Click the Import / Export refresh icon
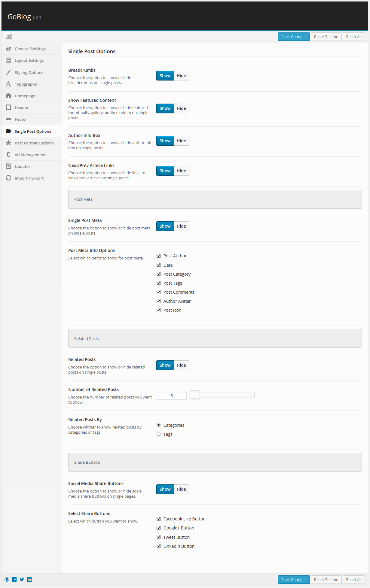Image resolution: width=370 pixels, height=588 pixels. (8, 178)
